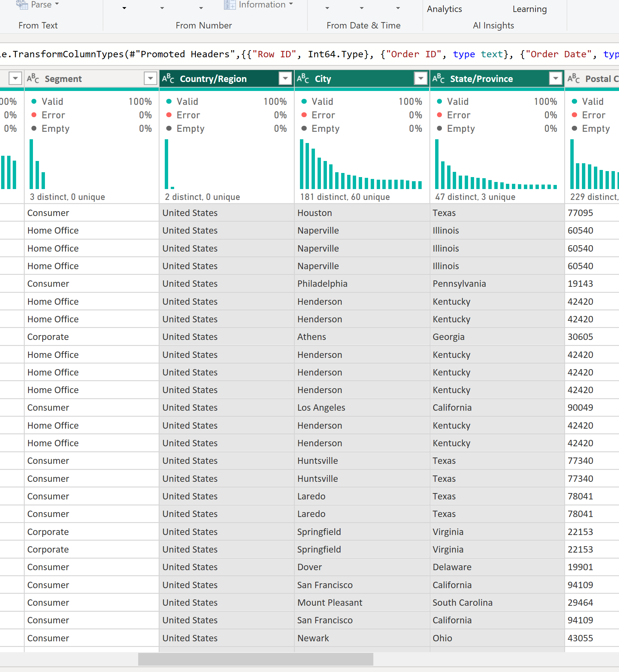619x672 pixels.
Task: Open the Segment column filter dropdown
Action: [x=150, y=79]
